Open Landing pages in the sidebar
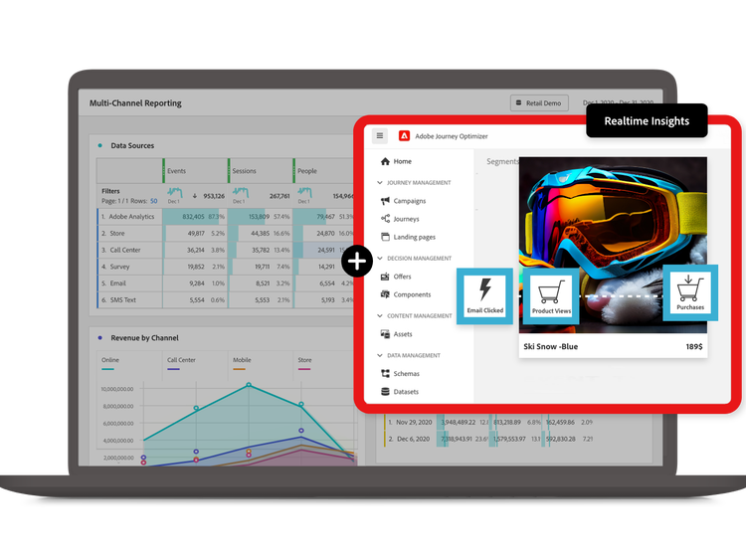This screenshot has height=560, width=746. click(414, 237)
